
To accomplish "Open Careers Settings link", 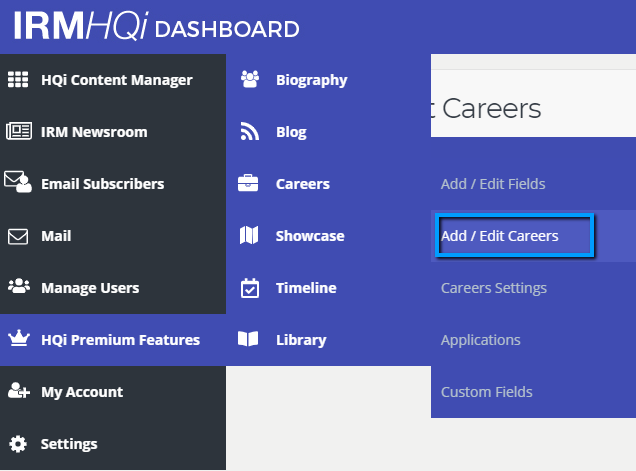I will pyautogui.click(x=494, y=288).
